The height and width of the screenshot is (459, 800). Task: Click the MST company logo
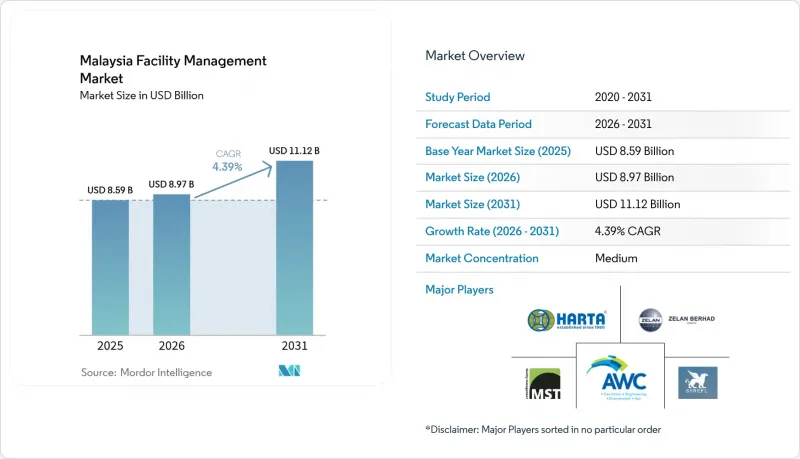point(543,384)
